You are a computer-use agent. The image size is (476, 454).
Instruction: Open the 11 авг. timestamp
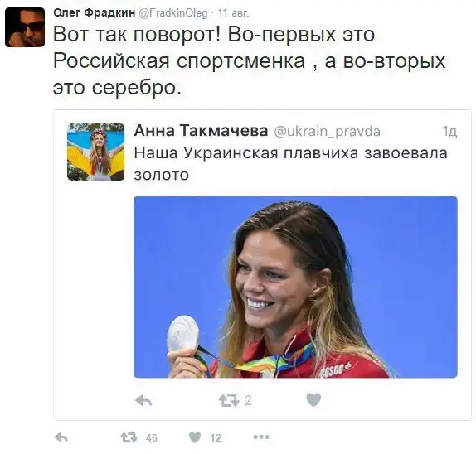pos(233,13)
